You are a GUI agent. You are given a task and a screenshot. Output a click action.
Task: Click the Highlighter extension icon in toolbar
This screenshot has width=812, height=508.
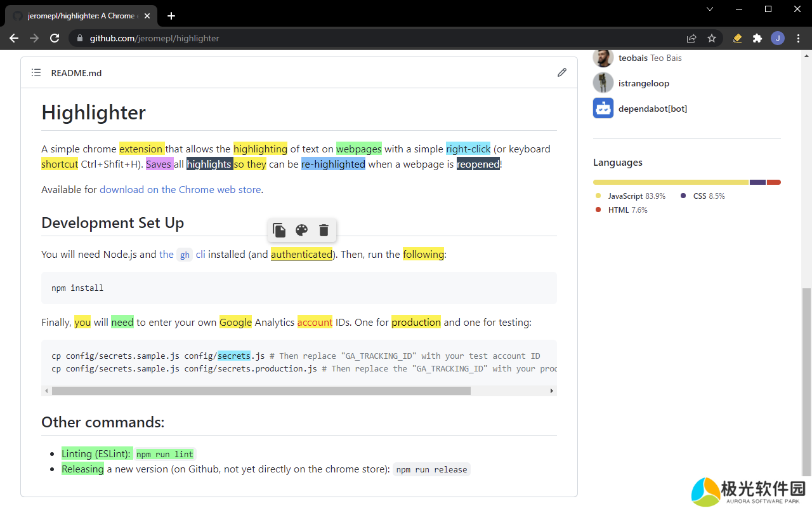click(x=737, y=38)
